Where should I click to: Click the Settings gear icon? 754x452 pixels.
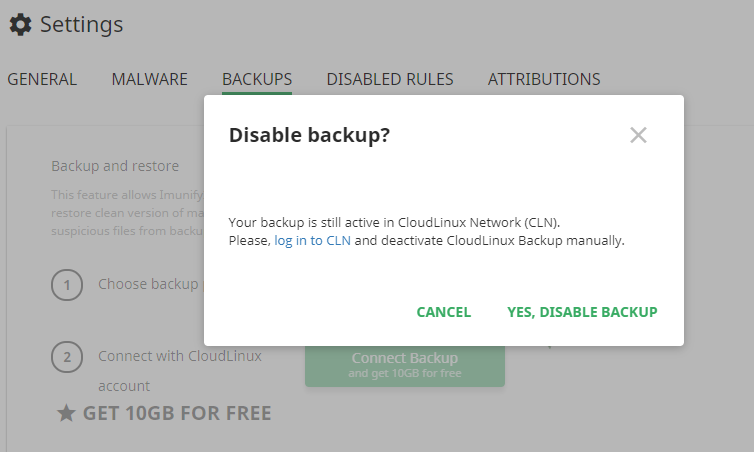pyautogui.click(x=20, y=25)
